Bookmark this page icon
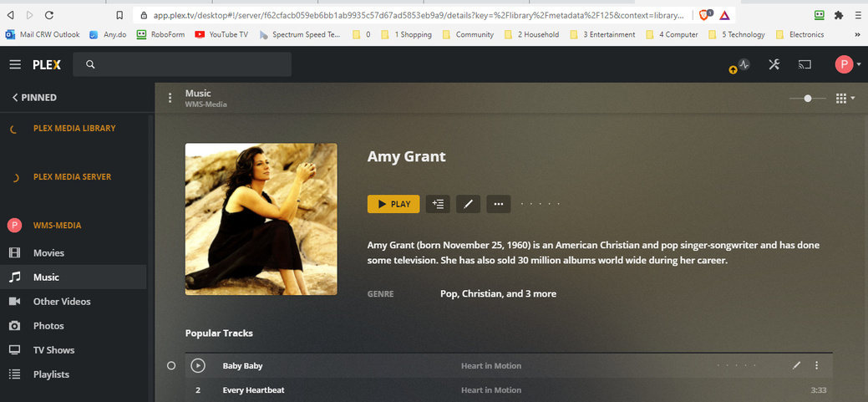Viewport: 868px width, 402px height. tap(119, 15)
